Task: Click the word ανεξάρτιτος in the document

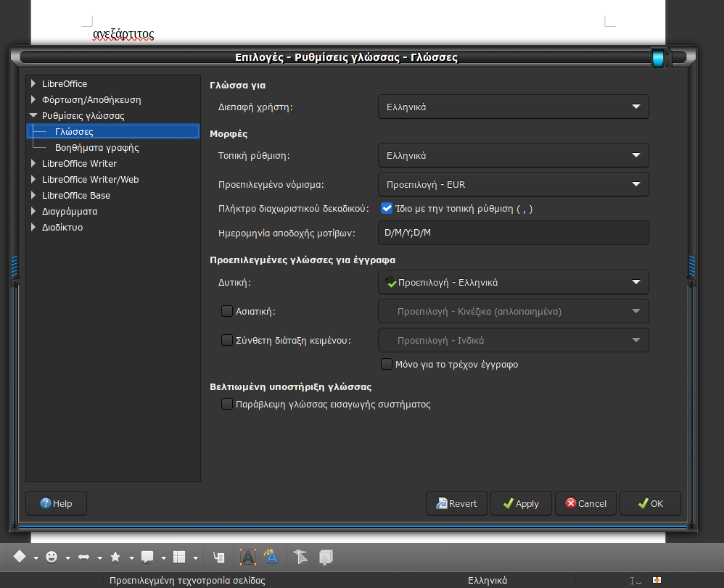Action: [123, 34]
